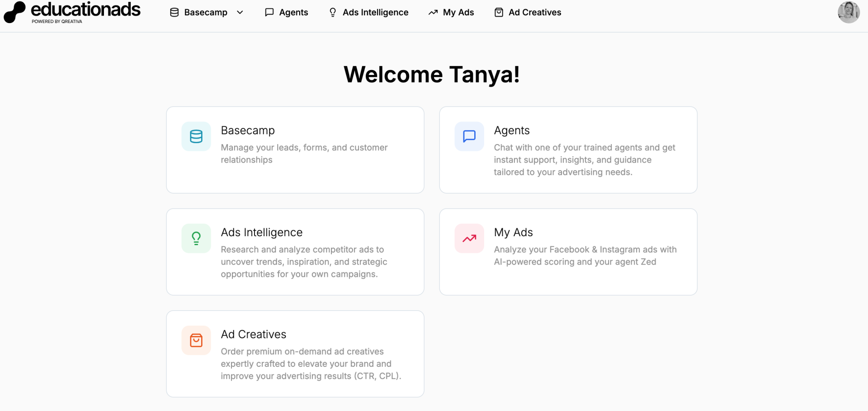Click the orange Ad Creatives bag icon
Screen dimensions: 868x411
coord(196,341)
